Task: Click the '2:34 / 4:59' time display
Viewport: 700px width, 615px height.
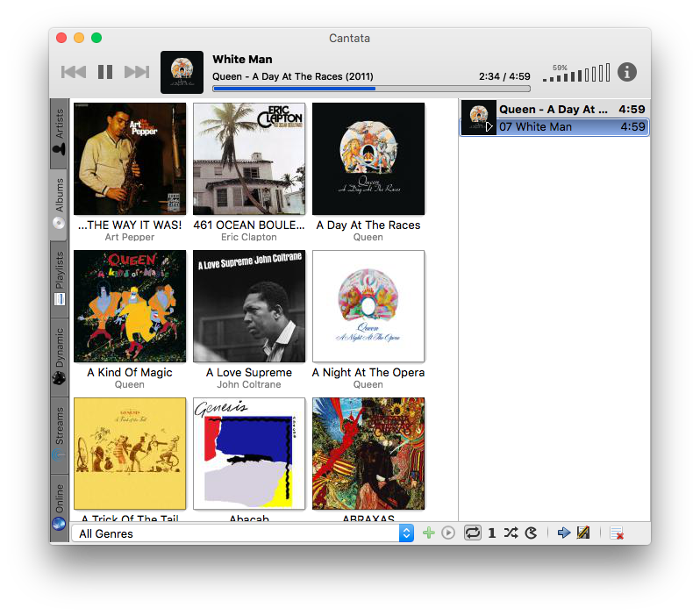Action: (504, 76)
